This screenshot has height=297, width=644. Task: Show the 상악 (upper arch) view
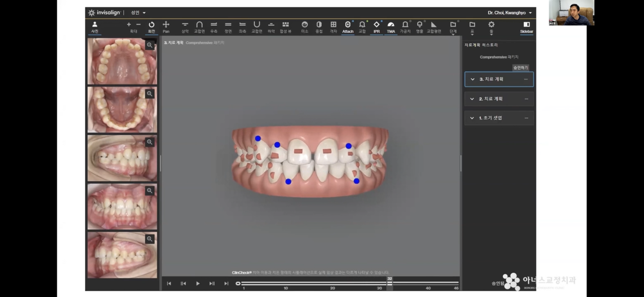pyautogui.click(x=185, y=27)
